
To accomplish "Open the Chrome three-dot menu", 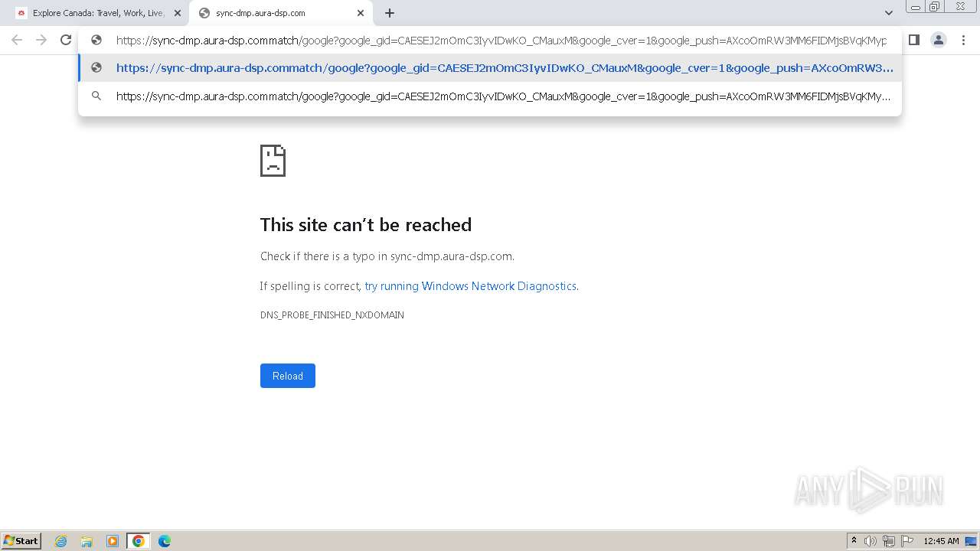I will [x=963, y=40].
